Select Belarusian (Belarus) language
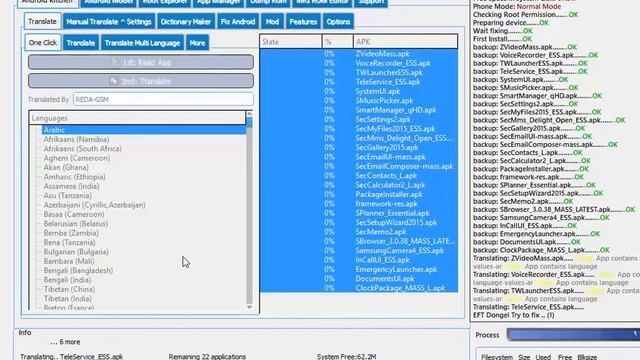 tap(76, 224)
